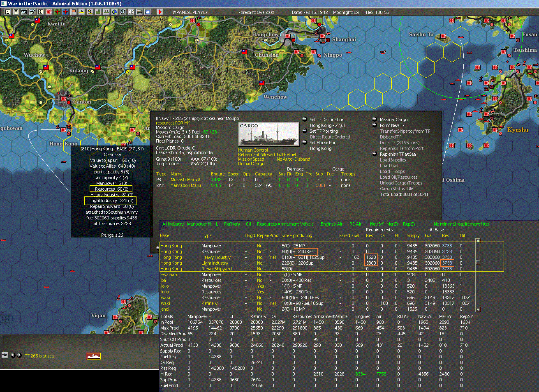Toggle Retirement Allowed setting
The height and width of the screenshot is (392, 539).
257,154
